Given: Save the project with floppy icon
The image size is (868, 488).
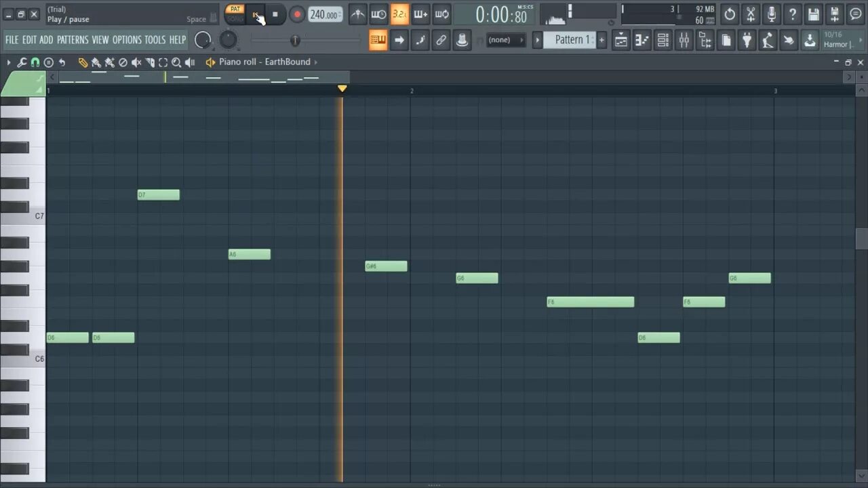Looking at the screenshot, I should [x=814, y=14].
